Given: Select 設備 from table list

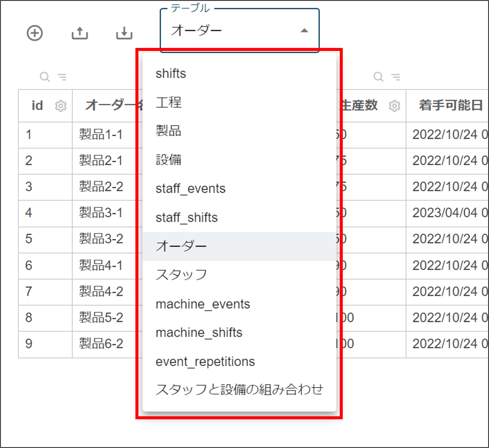Looking at the screenshot, I should coord(239,160).
